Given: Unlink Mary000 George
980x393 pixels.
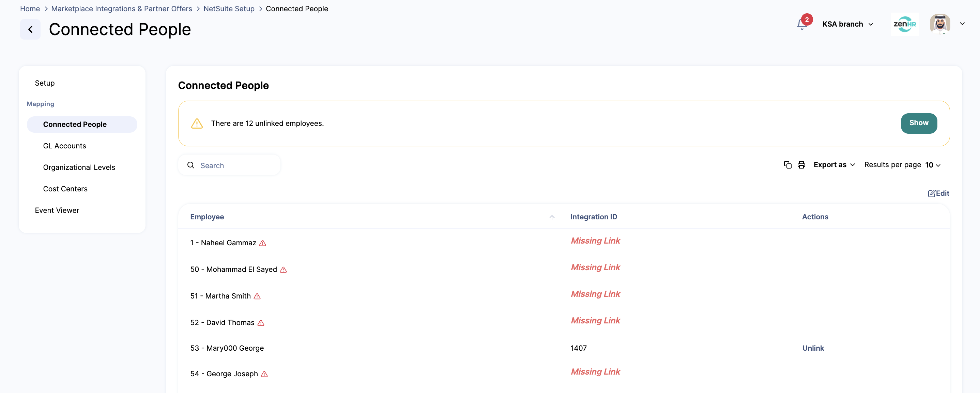Looking at the screenshot, I should [x=813, y=348].
